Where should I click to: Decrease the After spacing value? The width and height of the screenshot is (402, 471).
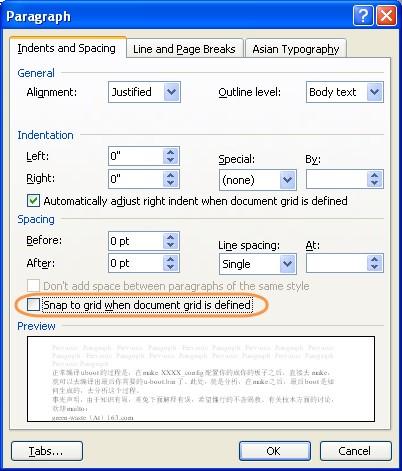click(x=171, y=267)
